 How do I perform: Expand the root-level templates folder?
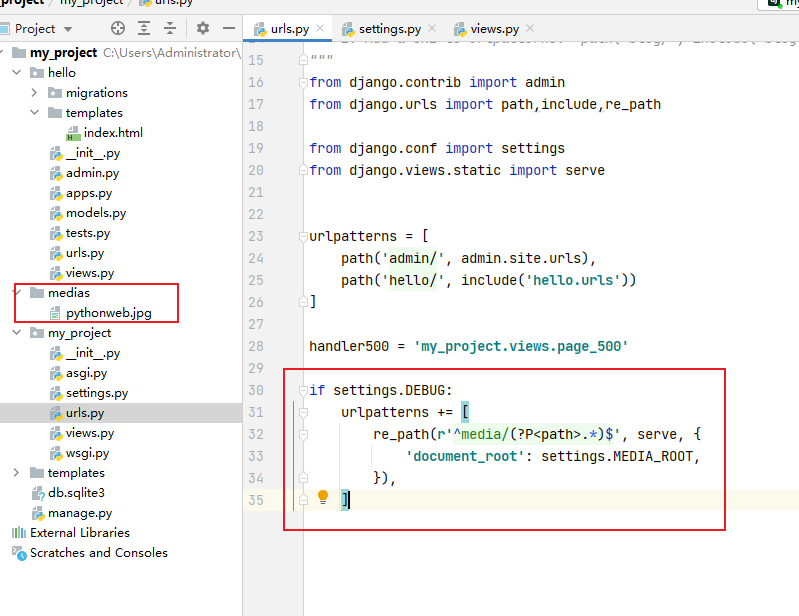coord(16,473)
